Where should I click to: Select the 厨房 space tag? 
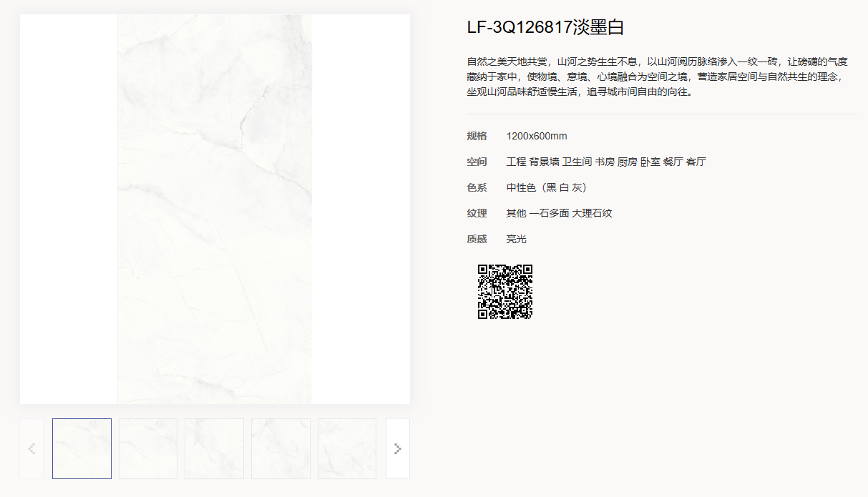pyautogui.click(x=628, y=162)
